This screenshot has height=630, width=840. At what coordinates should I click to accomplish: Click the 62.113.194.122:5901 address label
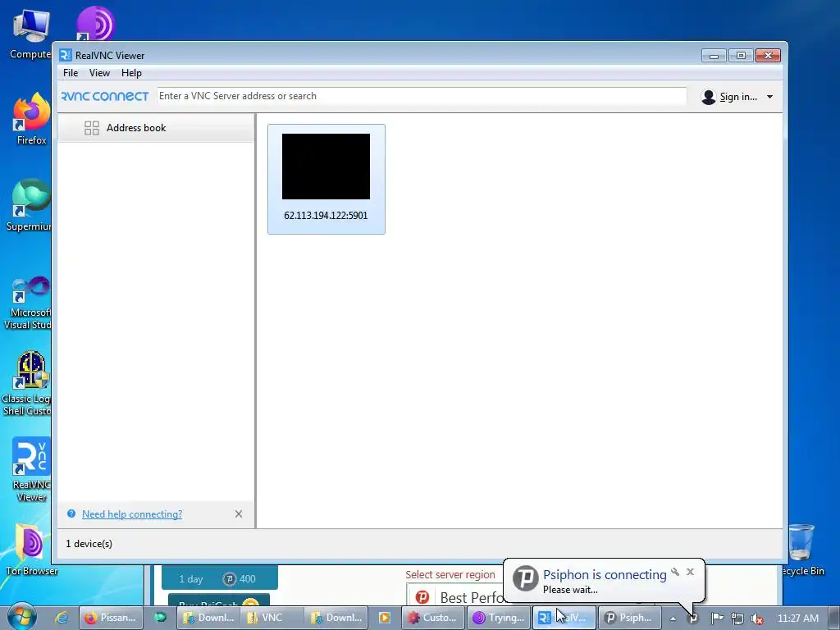point(326,216)
